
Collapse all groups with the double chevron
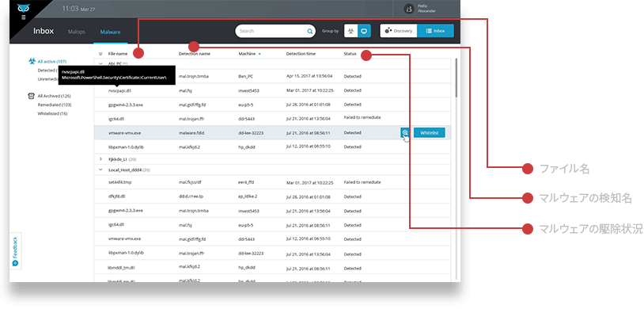(x=100, y=54)
